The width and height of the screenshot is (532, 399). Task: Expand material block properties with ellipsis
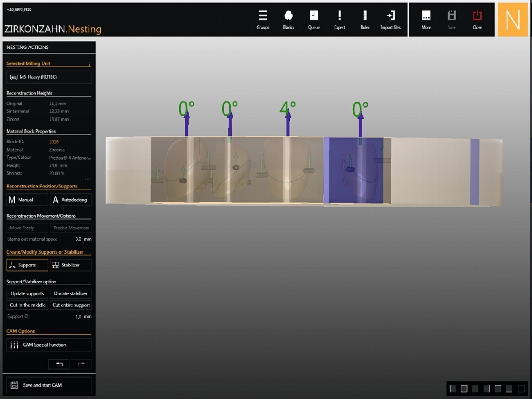pyautogui.click(x=87, y=179)
